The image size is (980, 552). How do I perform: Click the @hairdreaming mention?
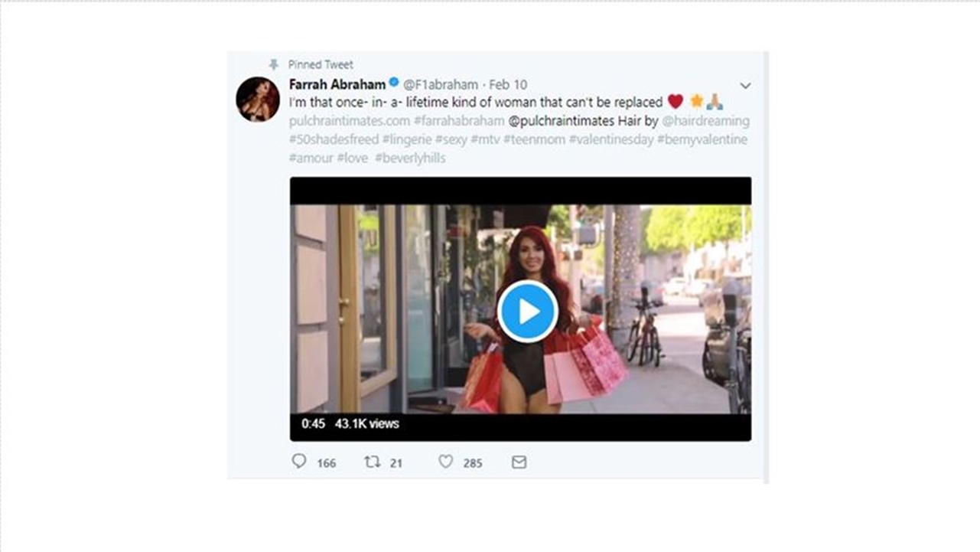pyautogui.click(x=705, y=121)
